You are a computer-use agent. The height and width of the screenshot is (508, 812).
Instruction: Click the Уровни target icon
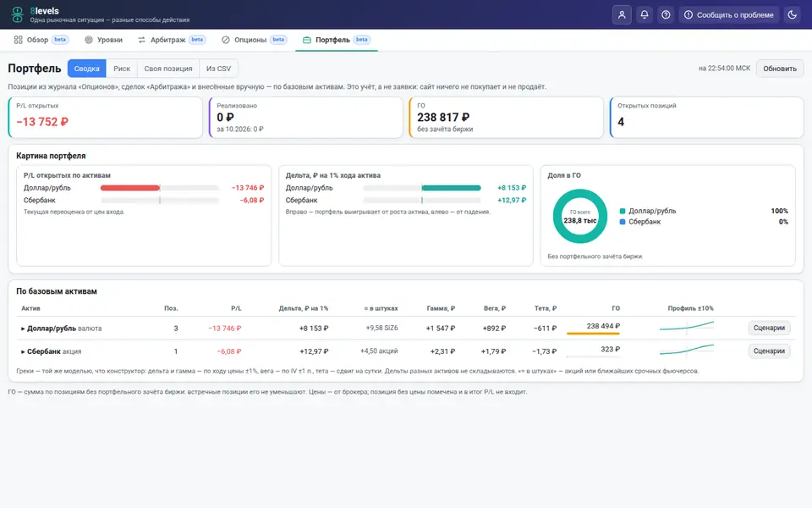click(89, 40)
